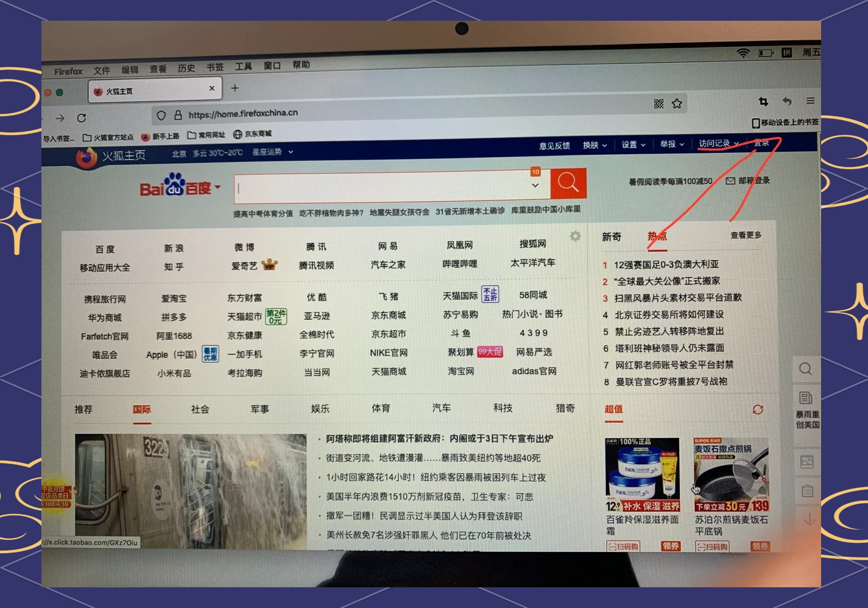Refresh the 超值 deals list icon

[x=758, y=409]
